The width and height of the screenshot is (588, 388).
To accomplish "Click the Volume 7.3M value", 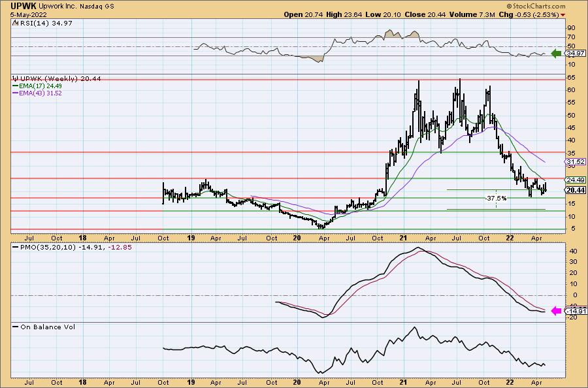I will click(472, 14).
